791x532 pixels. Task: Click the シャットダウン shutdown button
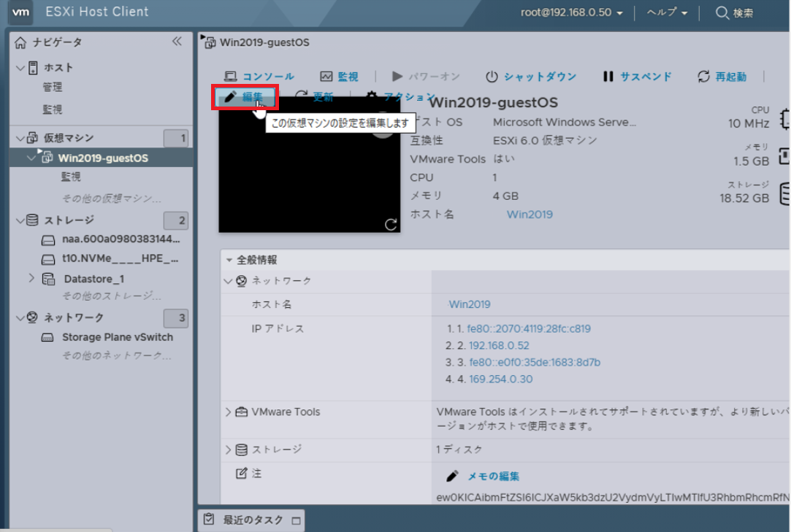(531, 76)
